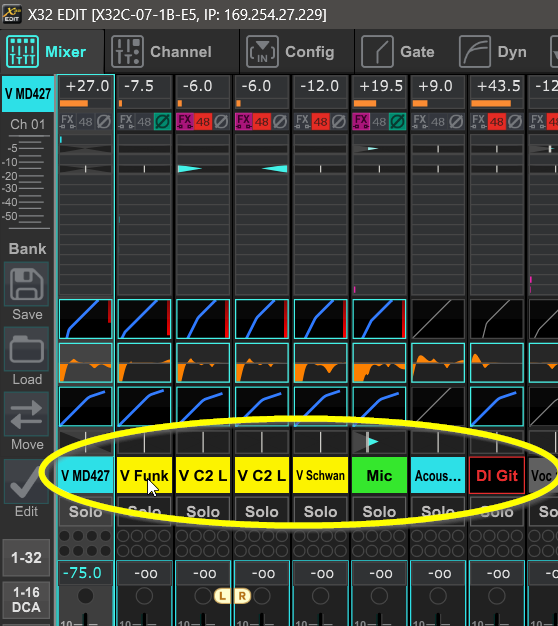Solo the V Schwan channel

[321, 511]
